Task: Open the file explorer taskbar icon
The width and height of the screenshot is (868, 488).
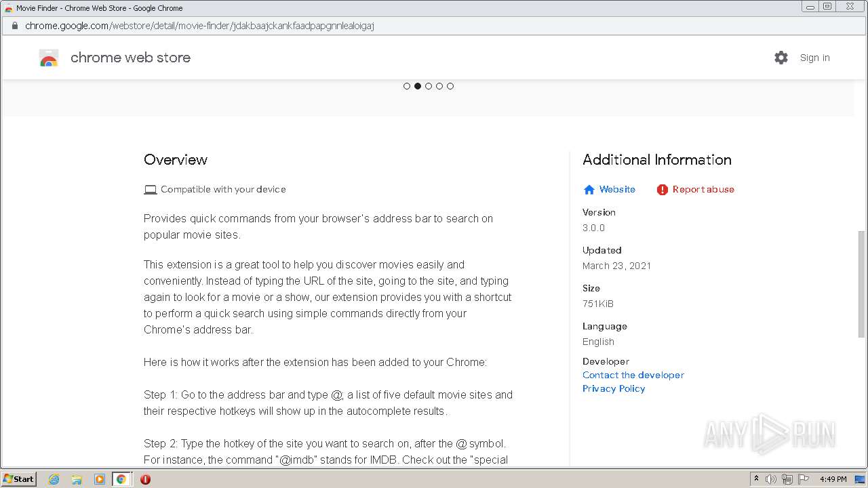Action: (x=77, y=479)
